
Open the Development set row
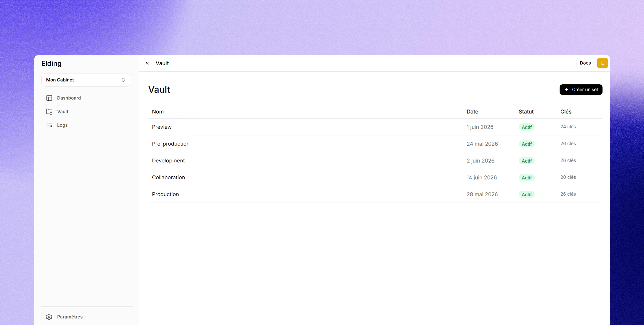click(x=375, y=161)
